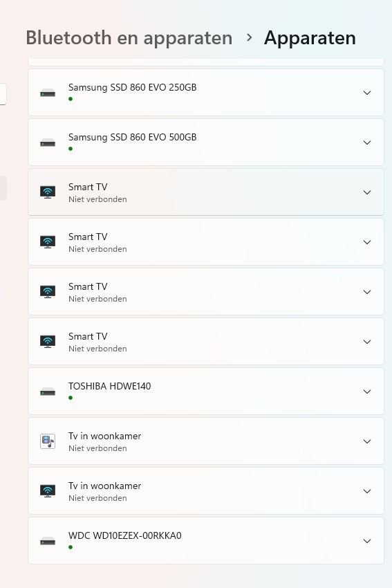Select the TOSHIBA HDWE140 device name
Viewport: 392px width, 588px height.
coord(109,386)
